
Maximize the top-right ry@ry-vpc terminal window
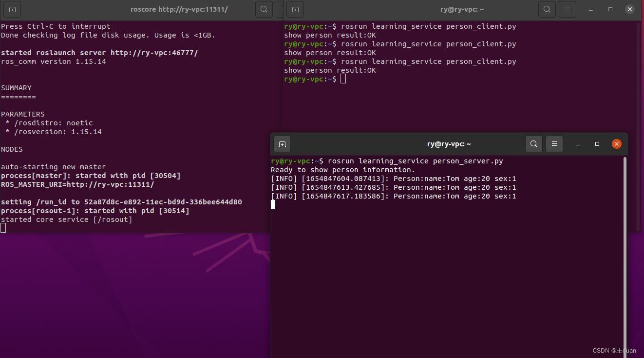(x=610, y=9)
